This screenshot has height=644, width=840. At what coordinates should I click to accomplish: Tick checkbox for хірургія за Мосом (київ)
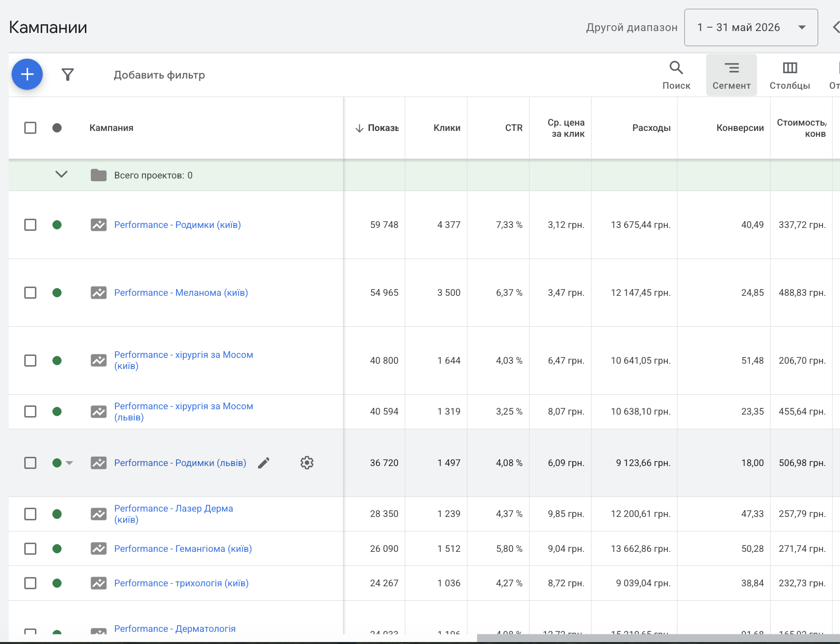[30, 360]
